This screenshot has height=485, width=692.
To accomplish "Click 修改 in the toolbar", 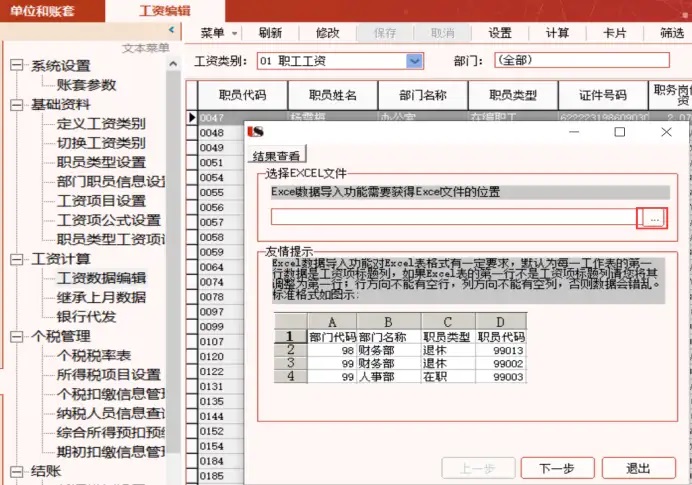I will click(327, 32).
